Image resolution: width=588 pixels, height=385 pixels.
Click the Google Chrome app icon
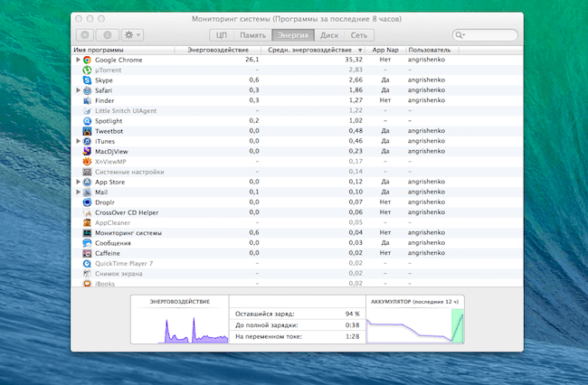click(87, 60)
